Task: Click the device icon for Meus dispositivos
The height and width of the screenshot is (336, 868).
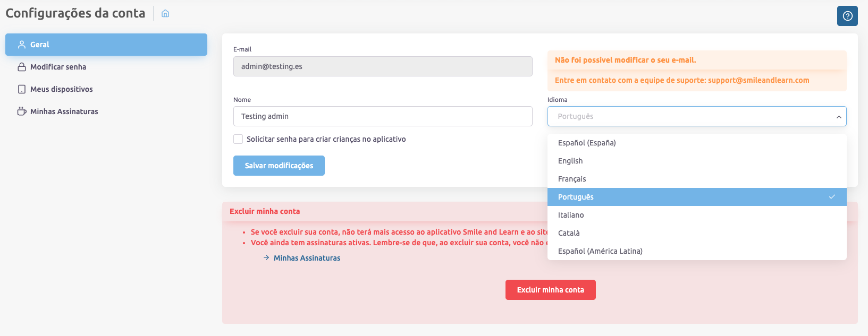Action: pos(22,89)
